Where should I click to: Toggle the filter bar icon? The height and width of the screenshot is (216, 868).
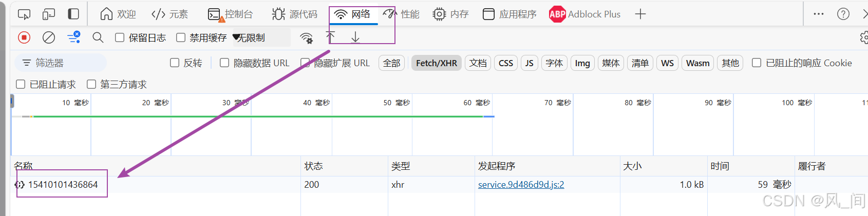pos(73,37)
